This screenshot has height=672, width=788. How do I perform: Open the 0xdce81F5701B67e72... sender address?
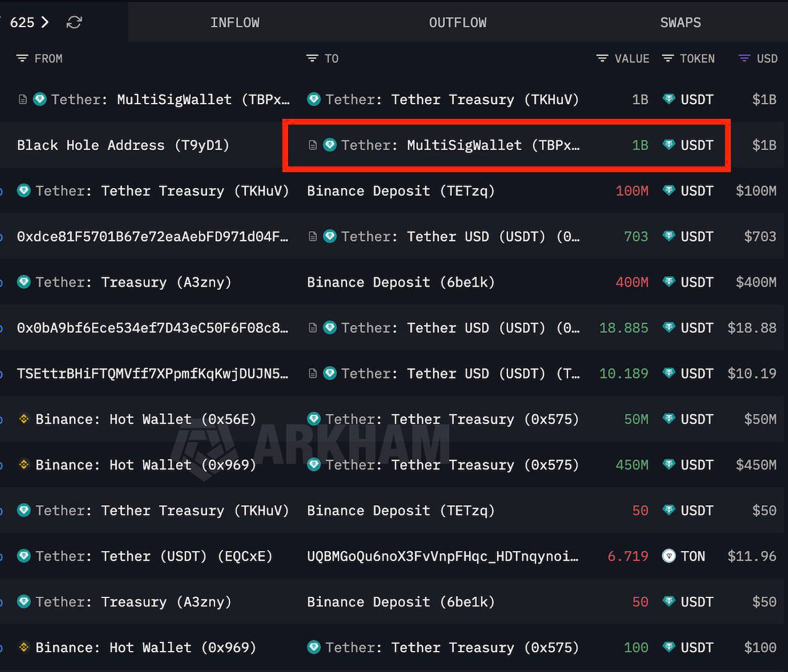[x=152, y=237]
